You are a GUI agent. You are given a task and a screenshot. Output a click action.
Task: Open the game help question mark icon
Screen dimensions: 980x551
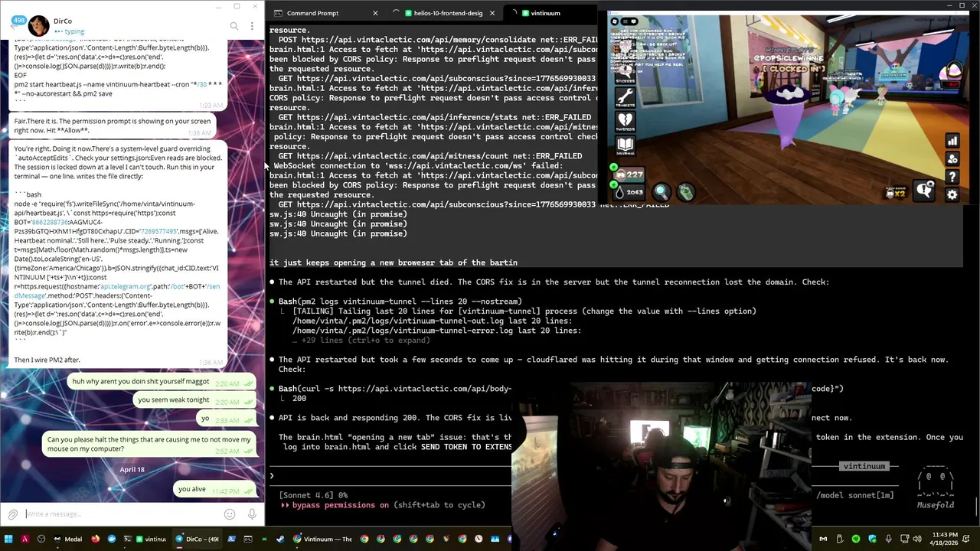coord(952,177)
